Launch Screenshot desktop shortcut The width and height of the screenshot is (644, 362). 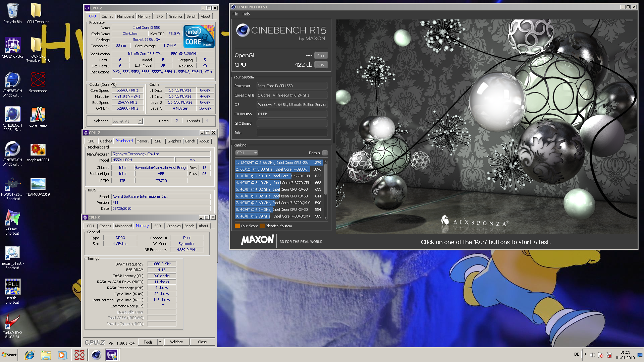(x=38, y=82)
